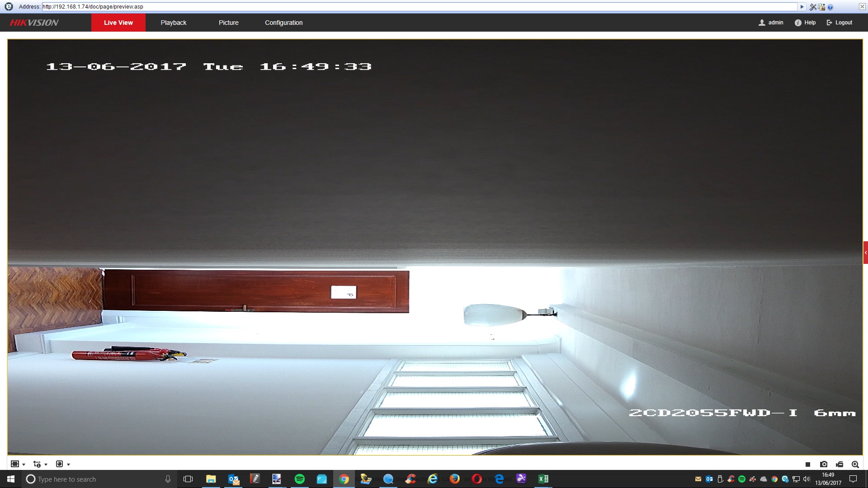Open the Picture tab
Image resolution: width=868 pixels, height=488 pixels.
228,23
